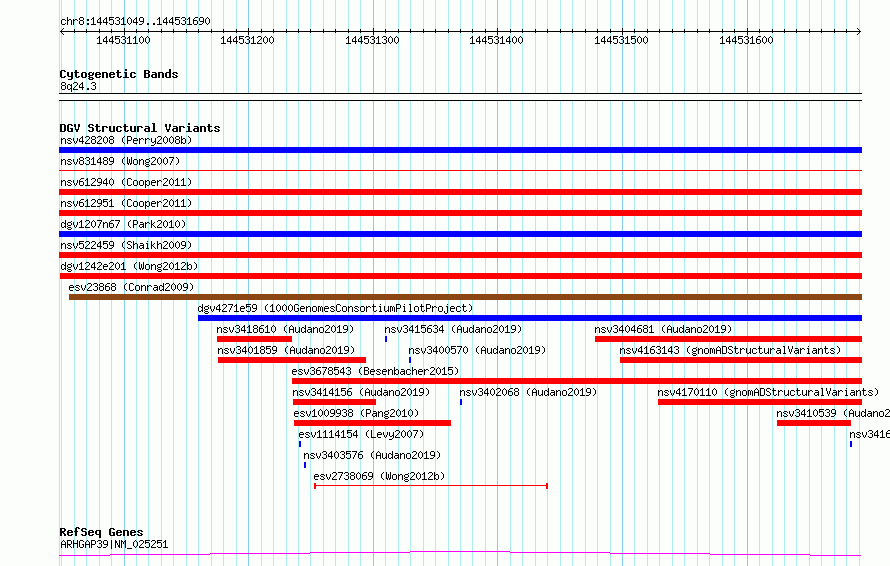Select the dgv1207n67 (Park2010) label
The width and height of the screenshot is (890, 566).
point(123,224)
